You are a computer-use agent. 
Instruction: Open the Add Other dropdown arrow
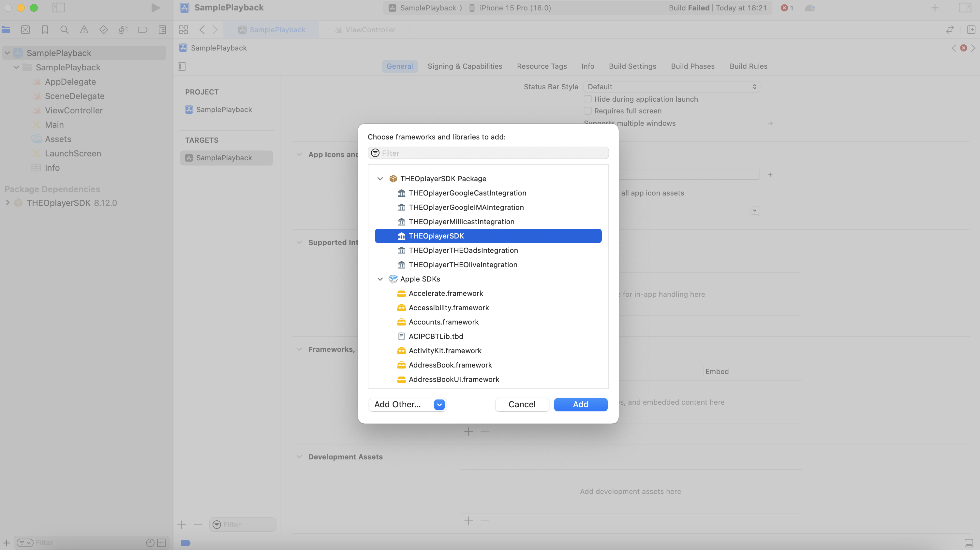tap(439, 404)
